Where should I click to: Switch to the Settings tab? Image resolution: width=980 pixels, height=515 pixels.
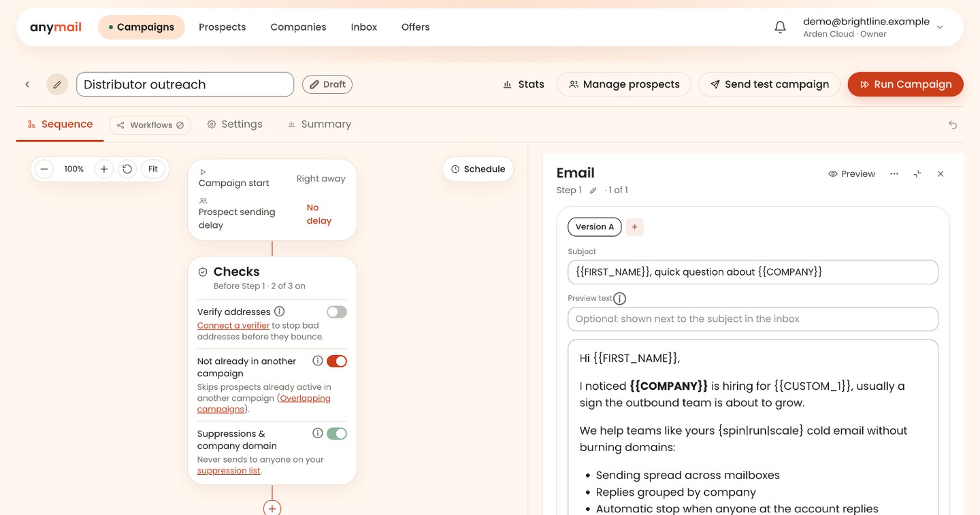click(235, 124)
